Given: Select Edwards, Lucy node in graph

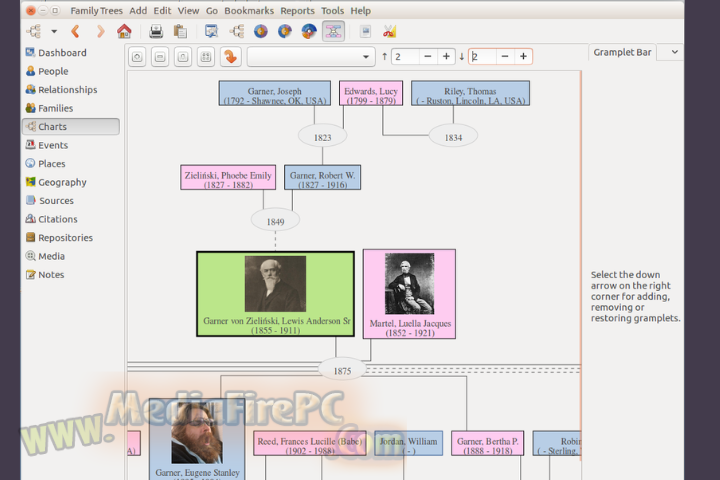Looking at the screenshot, I should (x=371, y=93).
